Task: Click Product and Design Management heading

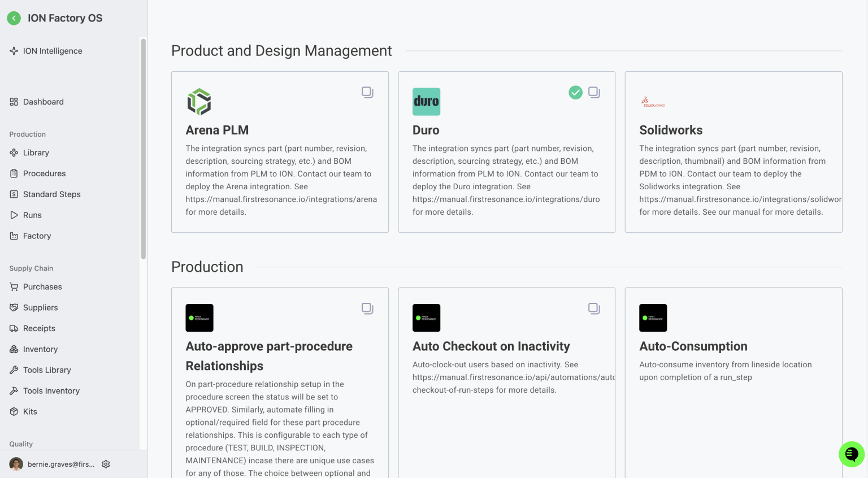Action: 281,51
